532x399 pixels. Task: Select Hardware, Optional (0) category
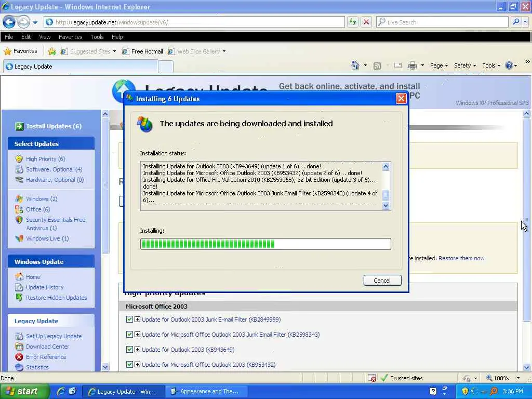click(55, 180)
